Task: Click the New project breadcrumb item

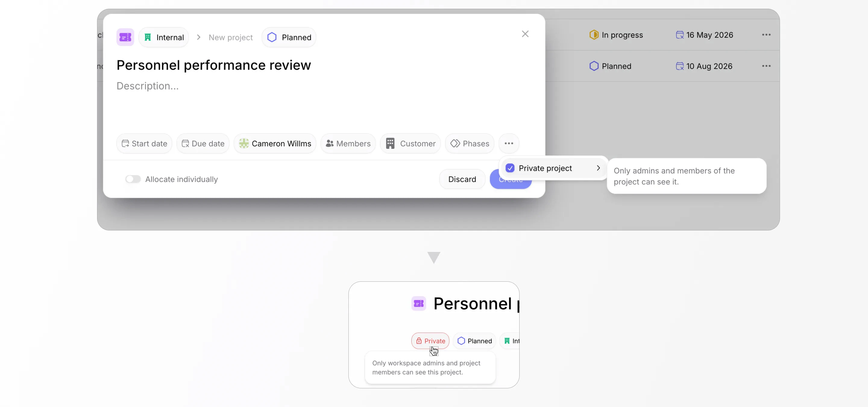Action: pyautogui.click(x=231, y=37)
